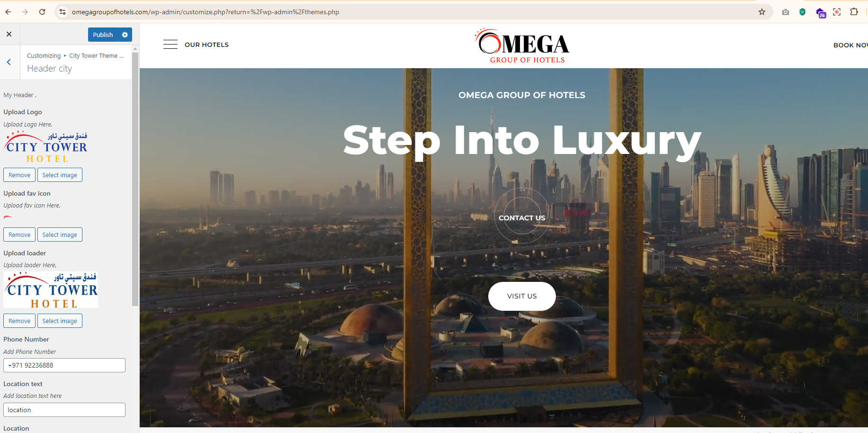868x433 pixels.
Task: Click the site information icon in address bar
Action: coord(63,12)
